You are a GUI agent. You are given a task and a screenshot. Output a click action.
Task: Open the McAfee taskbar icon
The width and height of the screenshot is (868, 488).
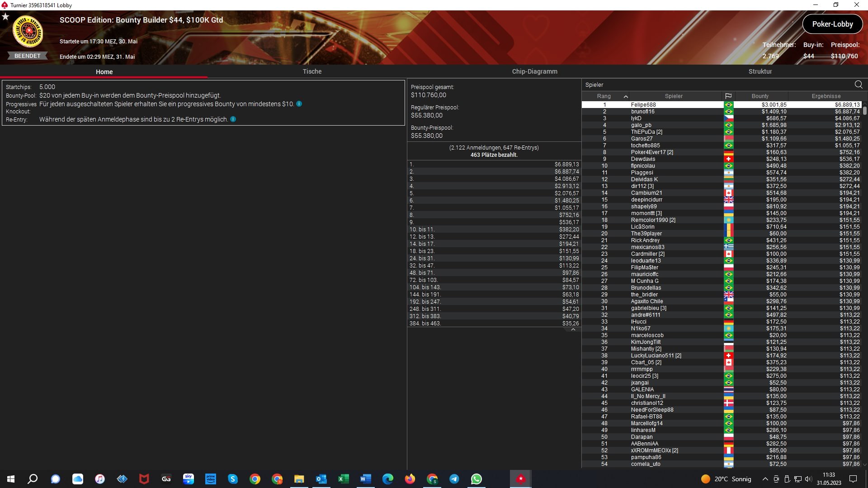[x=144, y=479]
